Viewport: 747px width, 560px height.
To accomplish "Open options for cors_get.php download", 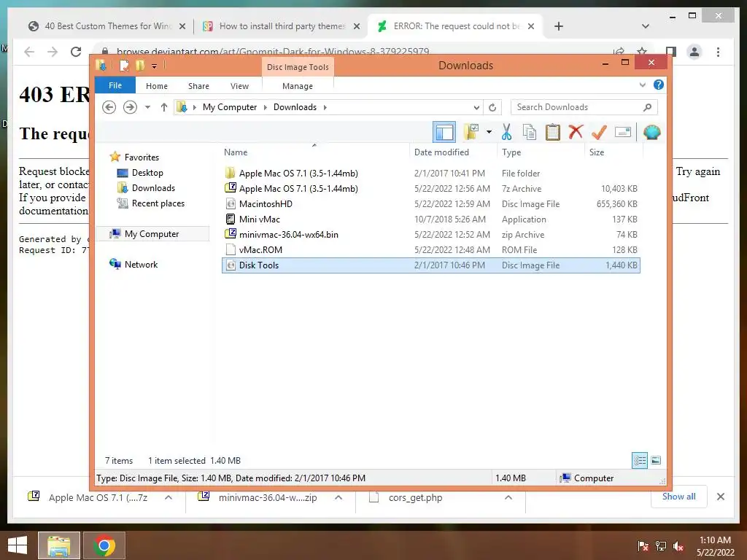I will (508, 497).
